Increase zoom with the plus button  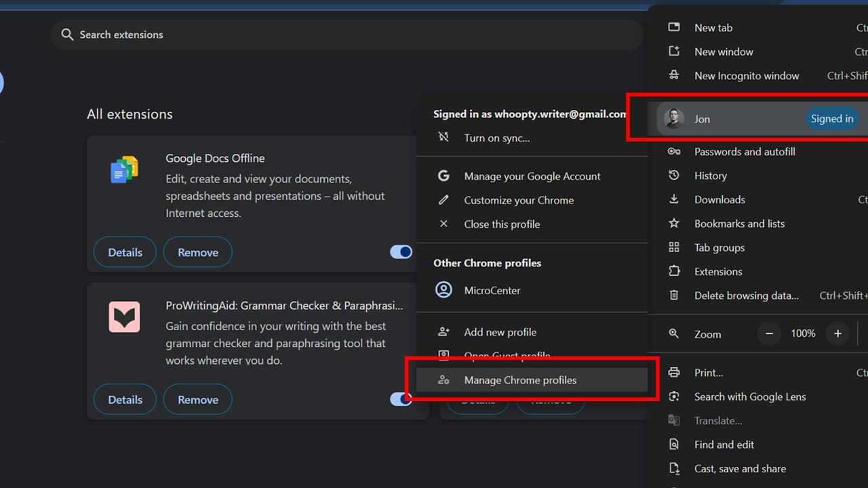[837, 333]
